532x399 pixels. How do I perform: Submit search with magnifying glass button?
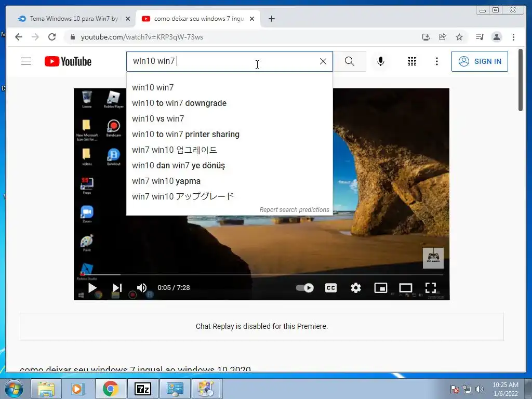tap(350, 61)
